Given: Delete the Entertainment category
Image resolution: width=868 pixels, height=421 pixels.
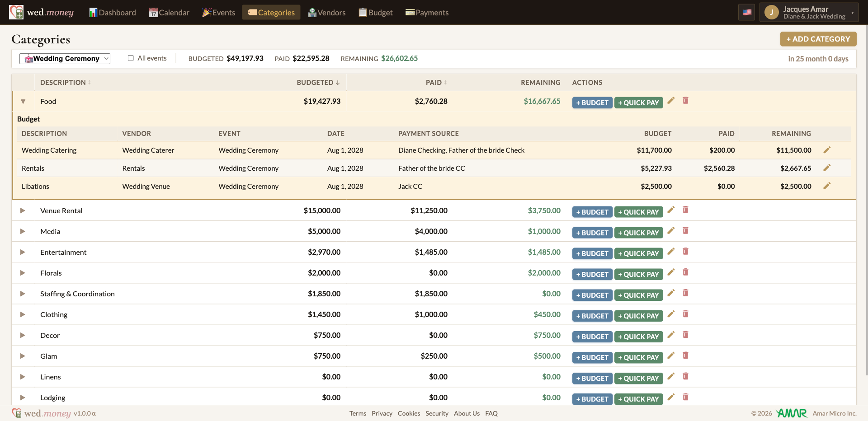Looking at the screenshot, I should point(685,251).
